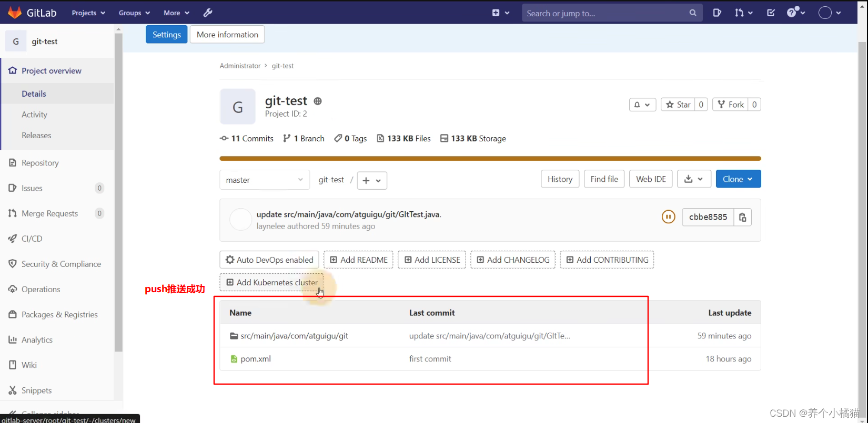The width and height of the screenshot is (868, 423).
Task: Open the More menu
Action: click(x=176, y=13)
